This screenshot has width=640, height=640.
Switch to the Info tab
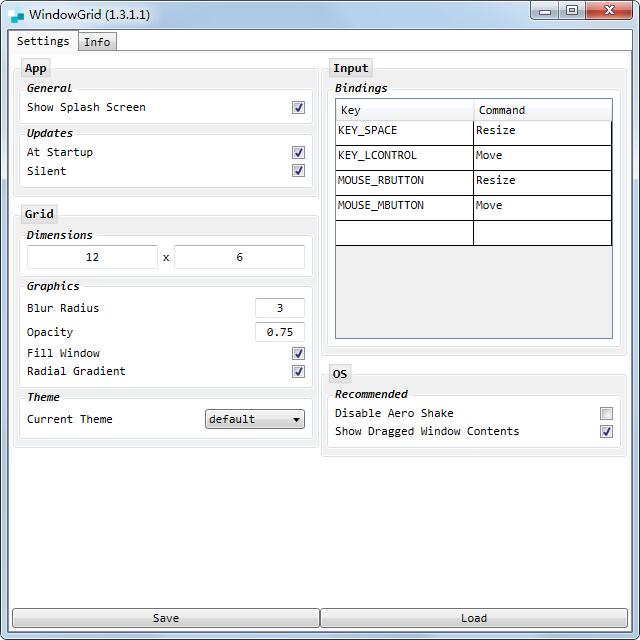click(x=97, y=42)
